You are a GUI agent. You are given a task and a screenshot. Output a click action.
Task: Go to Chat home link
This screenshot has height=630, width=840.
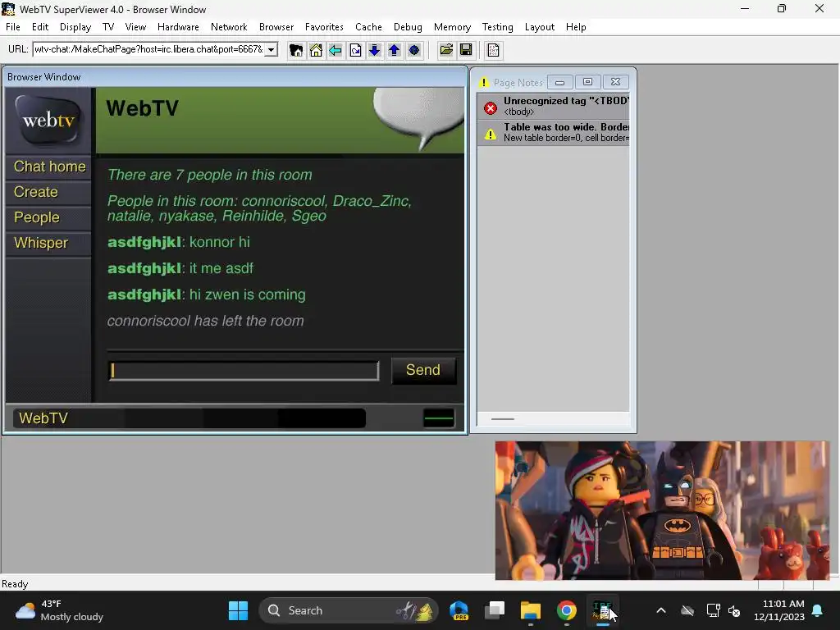coord(49,167)
